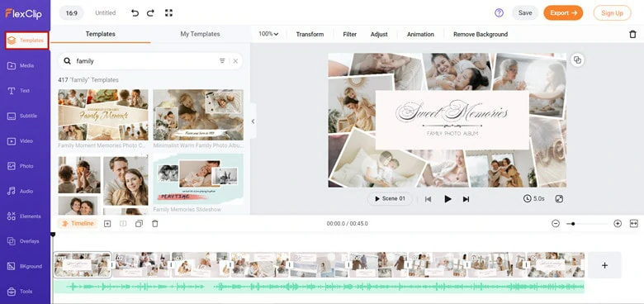Open the 100% zoom dropdown
Image resolution: width=644 pixels, height=304 pixels.
point(268,34)
